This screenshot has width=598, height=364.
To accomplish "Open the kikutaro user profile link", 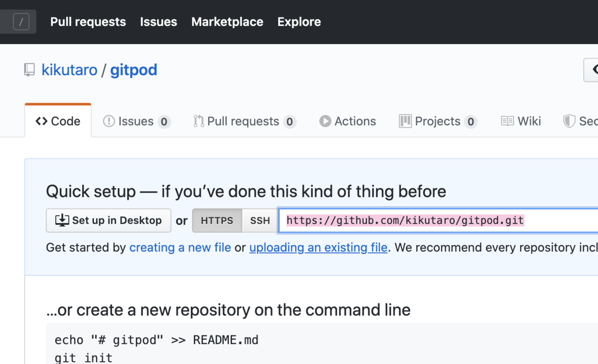I will pyautogui.click(x=69, y=70).
